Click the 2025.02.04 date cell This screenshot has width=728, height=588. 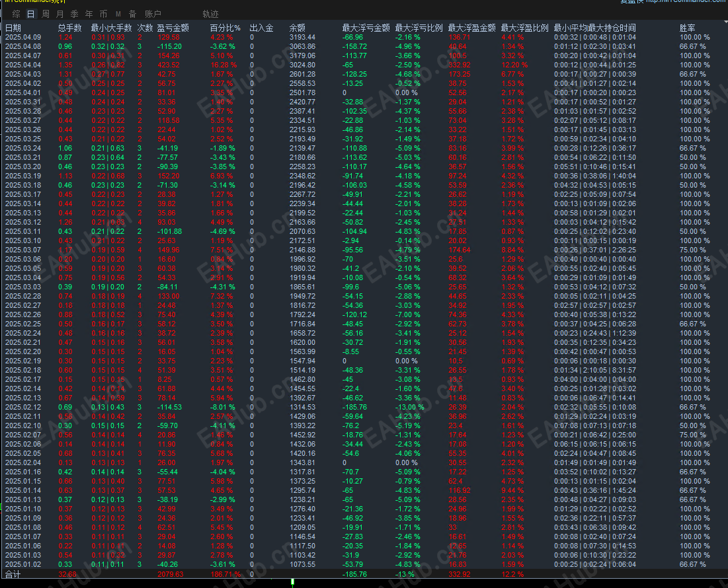22,462
